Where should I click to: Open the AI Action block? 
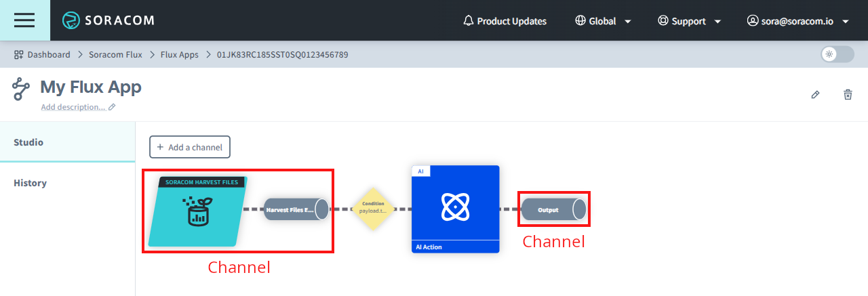456,209
